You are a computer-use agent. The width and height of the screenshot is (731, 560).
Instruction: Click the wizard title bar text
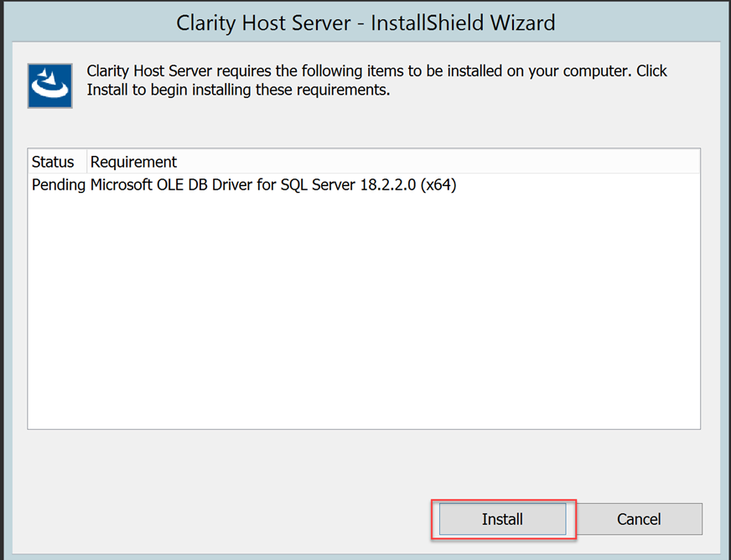(365, 23)
